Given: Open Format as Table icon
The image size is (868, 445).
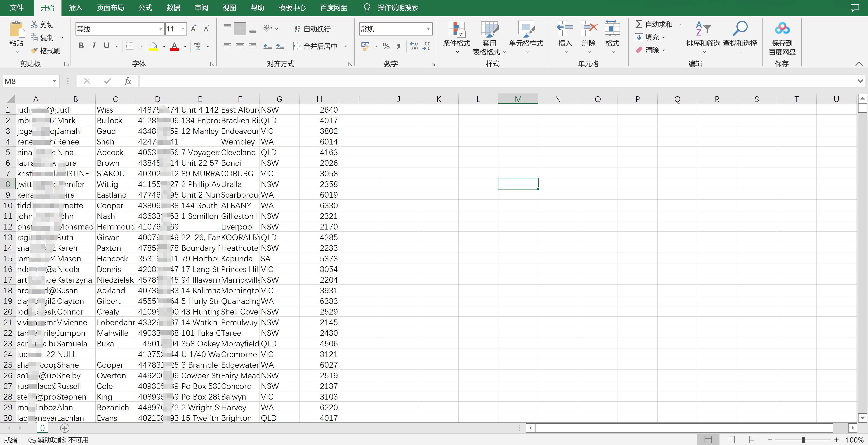Looking at the screenshot, I should pos(490,29).
